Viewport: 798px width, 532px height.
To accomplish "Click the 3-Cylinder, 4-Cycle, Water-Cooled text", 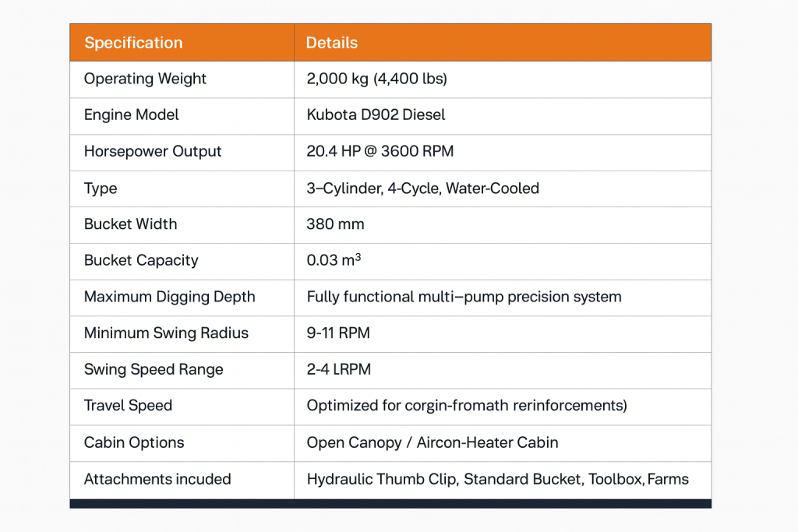I will tap(423, 188).
